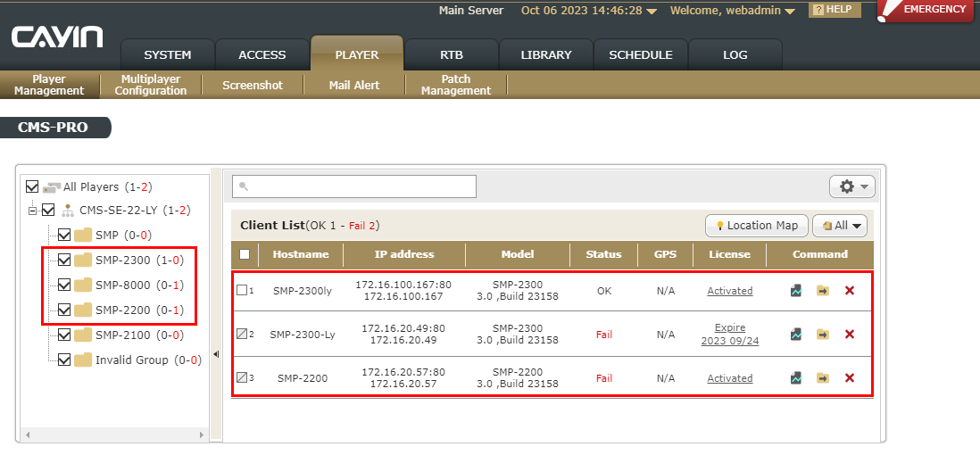The image size is (980, 455).
Task: Click Activated license link for SMP-2300ly
Action: [729, 291]
